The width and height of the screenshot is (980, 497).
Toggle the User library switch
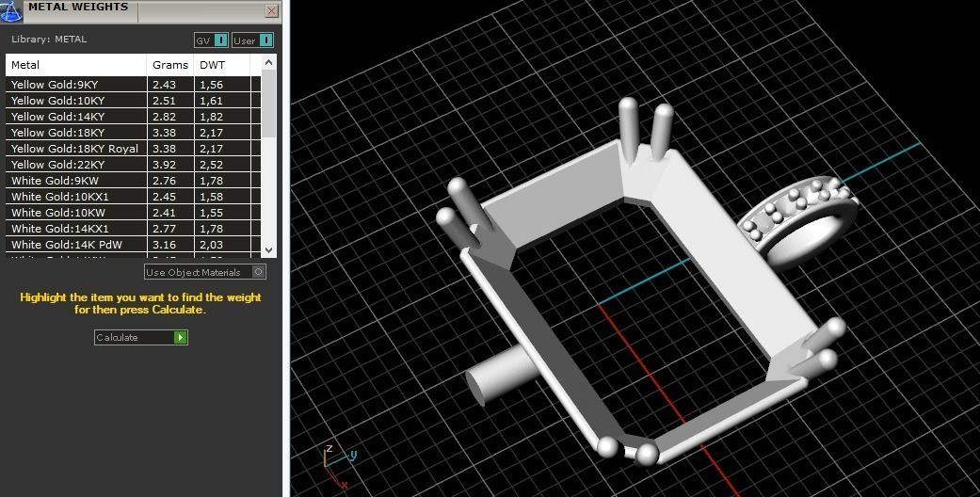(252, 40)
